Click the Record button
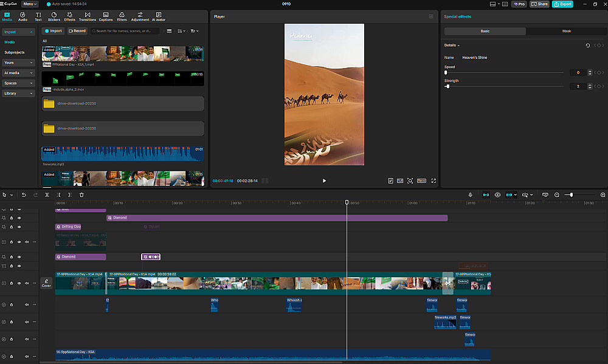 tap(77, 31)
